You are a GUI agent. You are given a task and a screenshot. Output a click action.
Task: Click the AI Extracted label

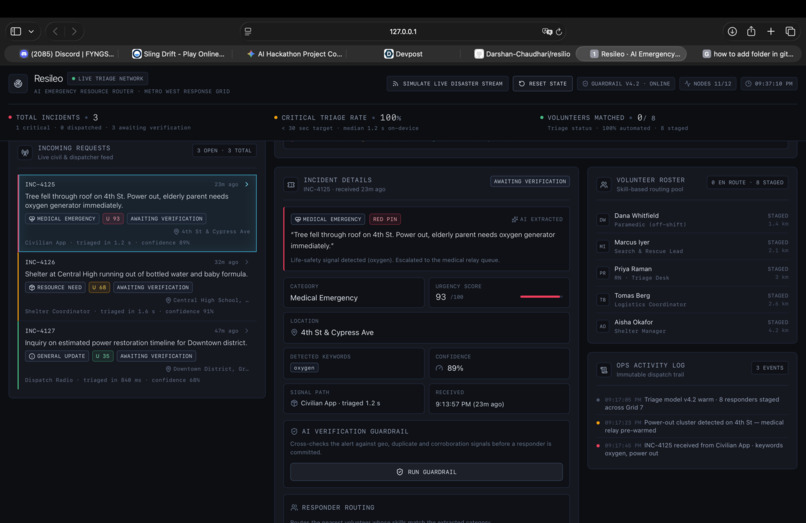[537, 219]
